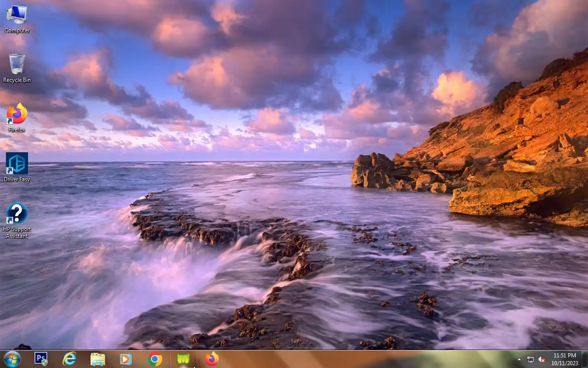This screenshot has height=368, width=588.
Task: Click the Show Desktop strip at taskbar end
Action: [584, 359]
